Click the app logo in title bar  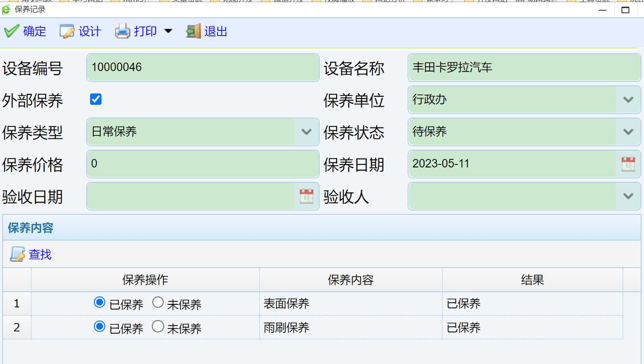coord(6,9)
